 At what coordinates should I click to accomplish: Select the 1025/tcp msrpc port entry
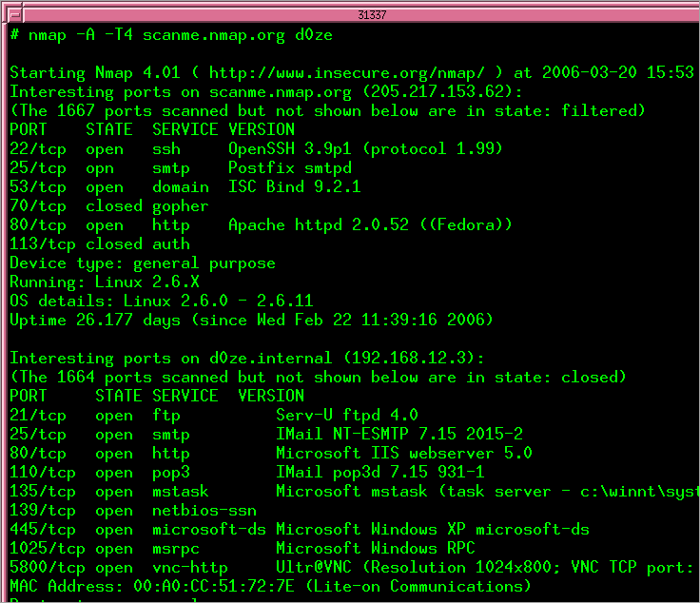(105, 548)
